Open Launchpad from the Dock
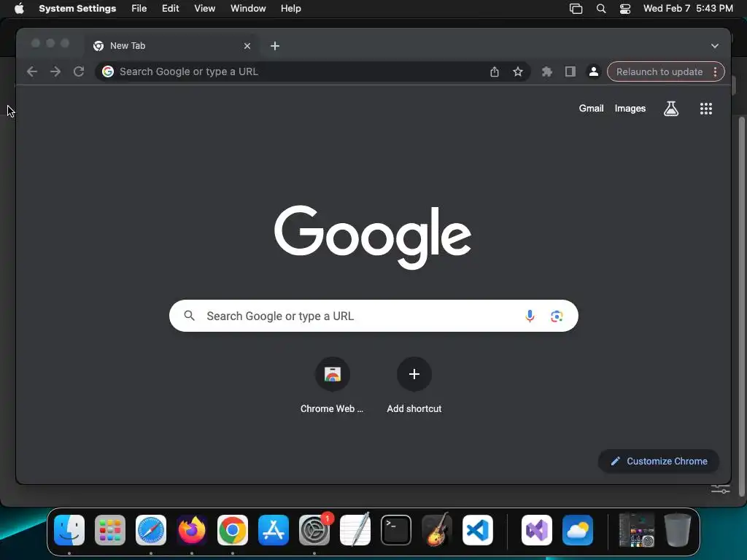Image resolution: width=747 pixels, height=560 pixels. click(110, 530)
